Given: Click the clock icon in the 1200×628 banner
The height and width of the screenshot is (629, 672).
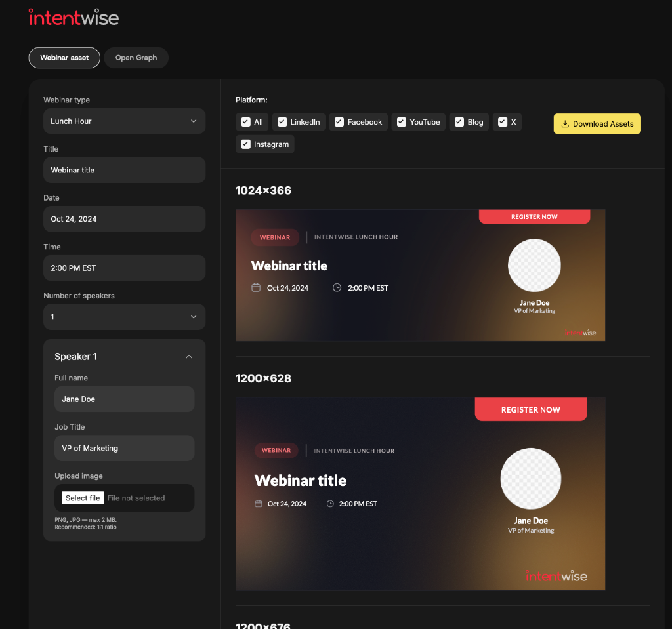Looking at the screenshot, I should point(329,504).
